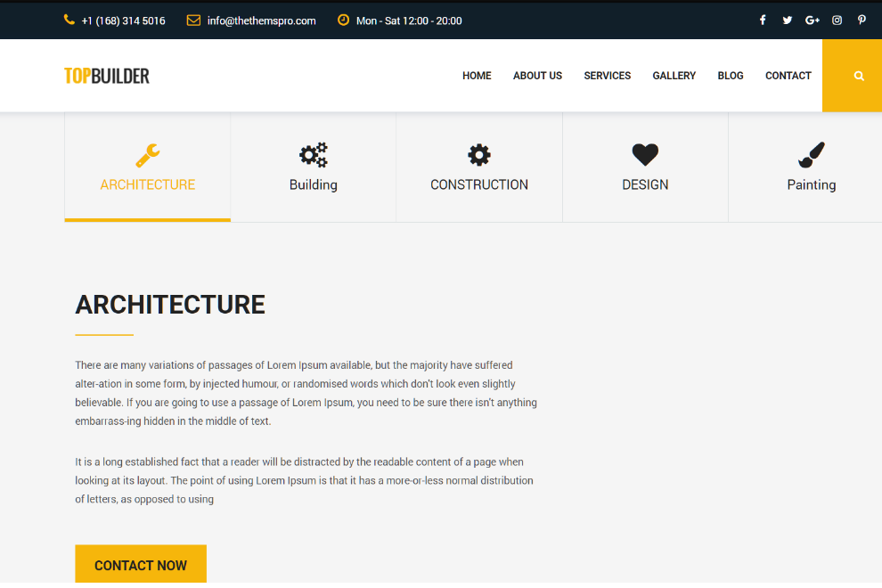
Task: Click the paragraph starting 'There are many variations'
Action: click(306, 393)
